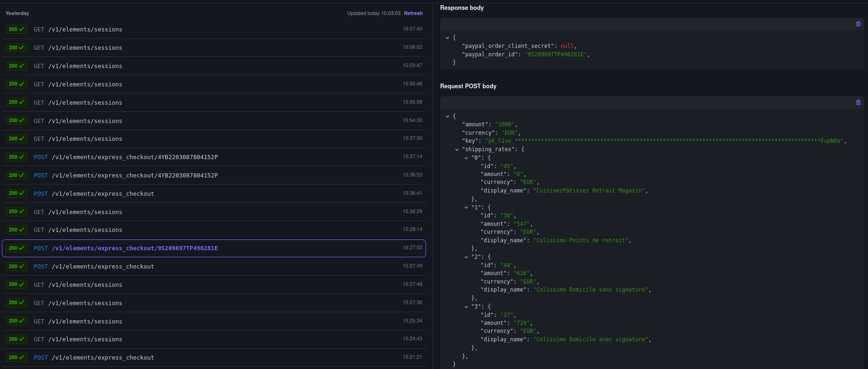Viewport: 868px width, 369px height.
Task: Collapse shipping rate "1" entry
Action: click(466, 207)
